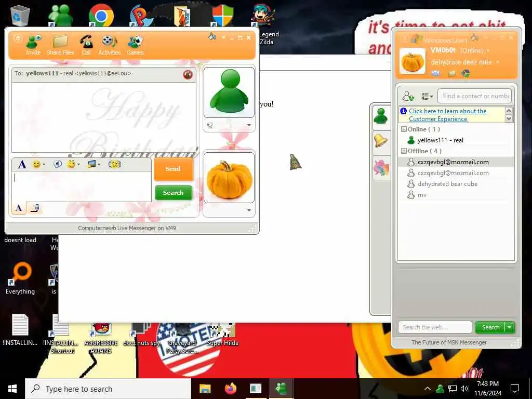The height and width of the screenshot is (399, 532).
Task: Expand arrow next to web Search button
Action: coord(510,327)
